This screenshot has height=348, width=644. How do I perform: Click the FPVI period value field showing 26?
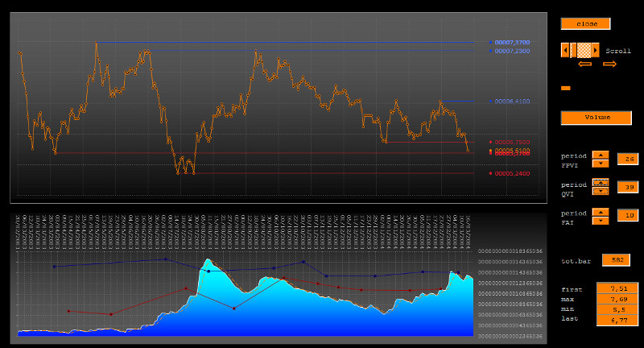click(627, 159)
